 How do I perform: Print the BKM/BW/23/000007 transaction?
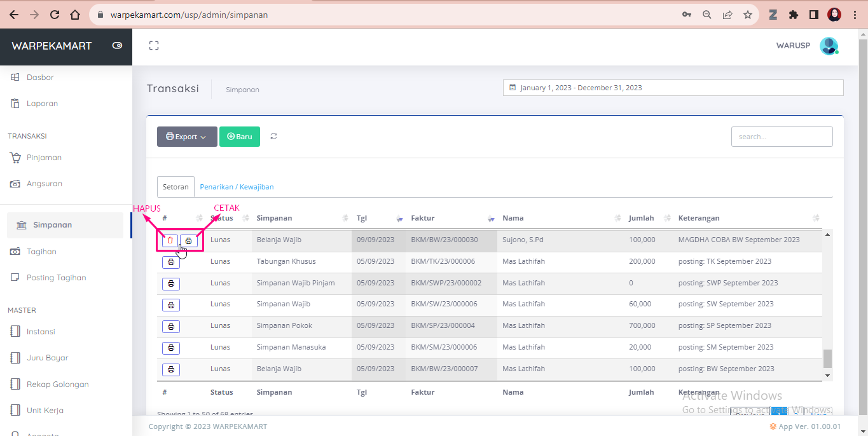[x=171, y=370]
